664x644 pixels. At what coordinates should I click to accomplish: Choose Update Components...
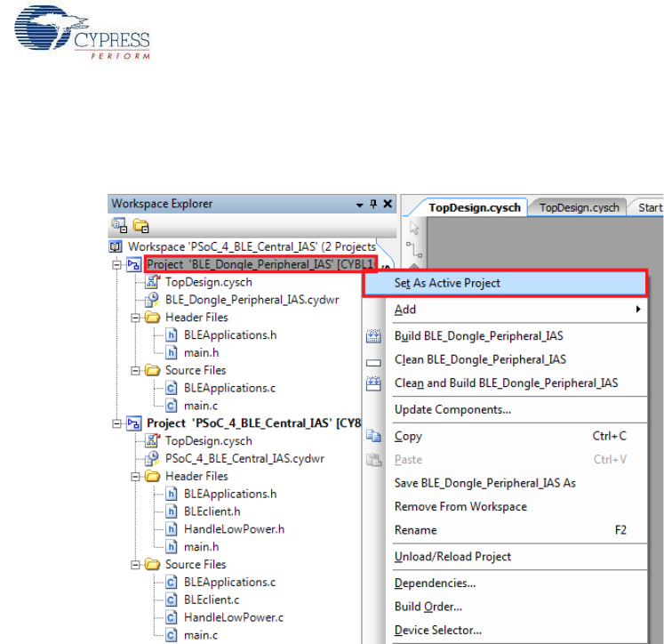(x=517, y=410)
